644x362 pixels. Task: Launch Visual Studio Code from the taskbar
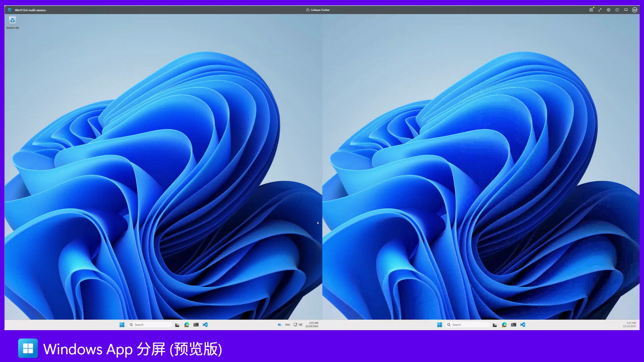click(205, 324)
